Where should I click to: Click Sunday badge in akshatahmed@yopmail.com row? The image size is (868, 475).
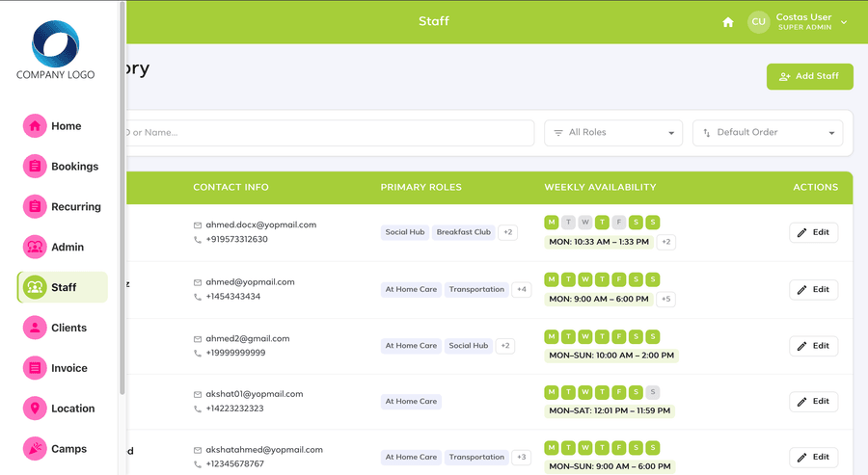click(653, 447)
